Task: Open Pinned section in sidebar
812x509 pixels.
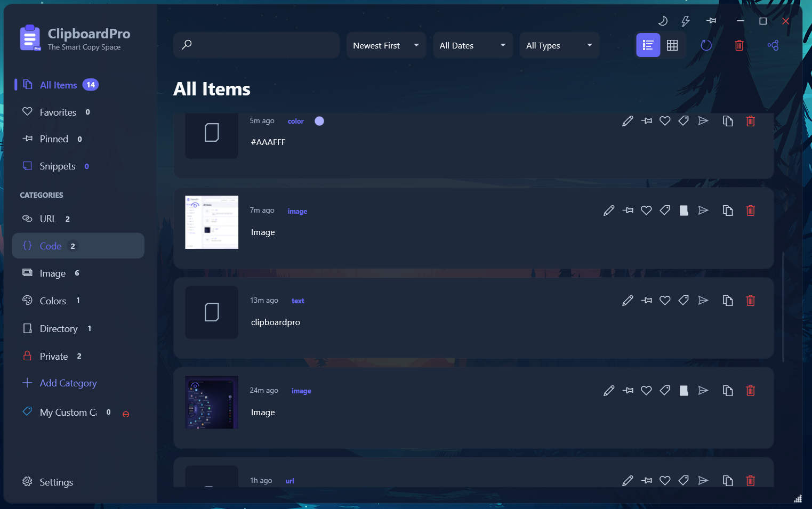Action: (x=78, y=139)
